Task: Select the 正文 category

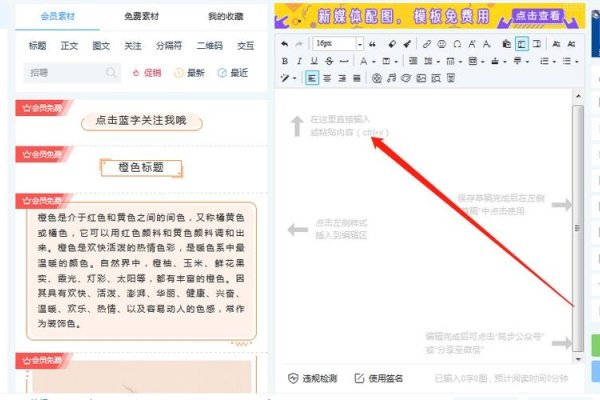Action: (x=69, y=46)
